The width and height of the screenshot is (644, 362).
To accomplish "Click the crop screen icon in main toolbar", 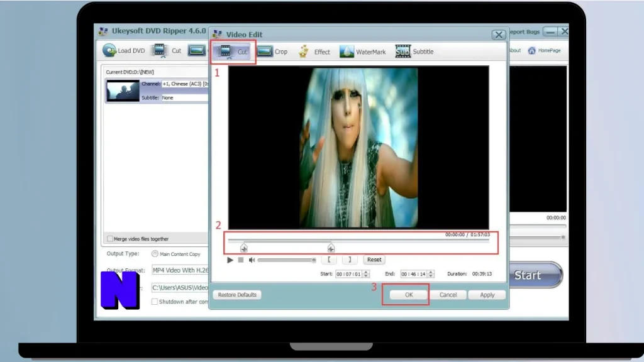I will click(197, 50).
